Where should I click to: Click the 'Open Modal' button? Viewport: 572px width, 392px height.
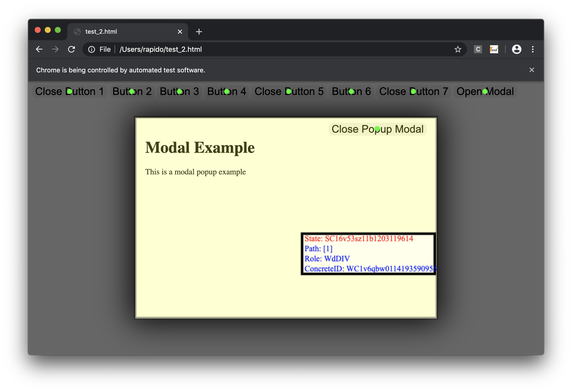click(x=485, y=91)
